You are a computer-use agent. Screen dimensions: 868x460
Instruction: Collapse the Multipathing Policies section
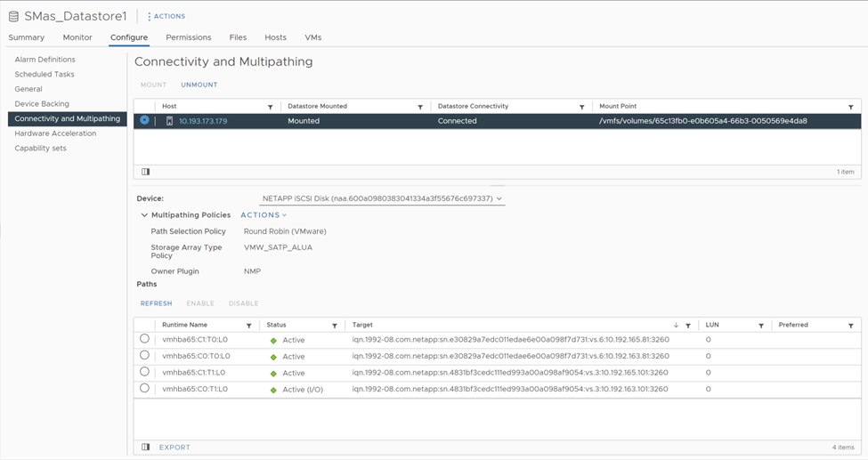point(144,214)
